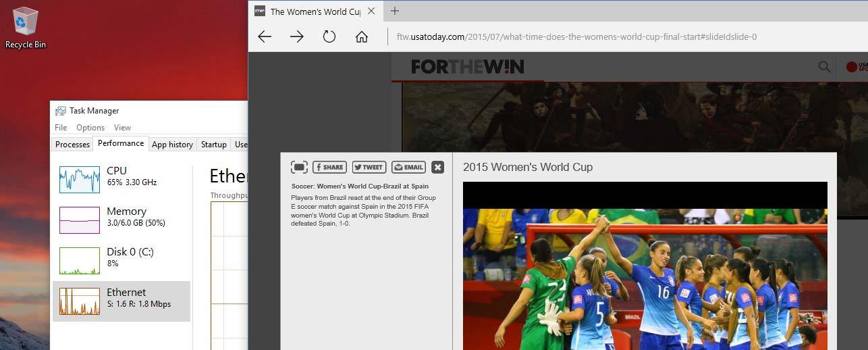Close the gallery caption panel with X
The width and height of the screenshot is (868, 350).
437,167
